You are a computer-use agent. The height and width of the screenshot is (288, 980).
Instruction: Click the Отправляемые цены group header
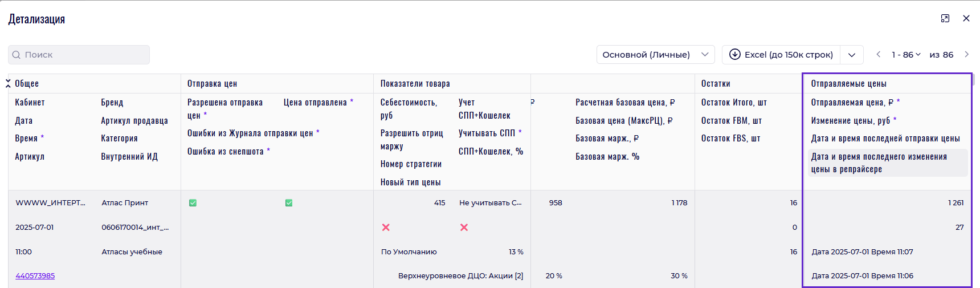[x=848, y=84]
